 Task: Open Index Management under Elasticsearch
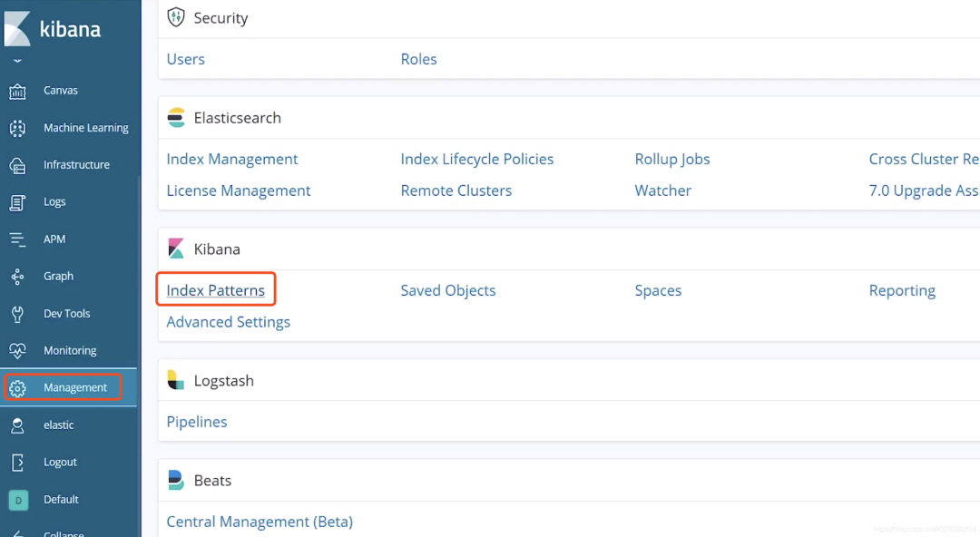(x=232, y=159)
